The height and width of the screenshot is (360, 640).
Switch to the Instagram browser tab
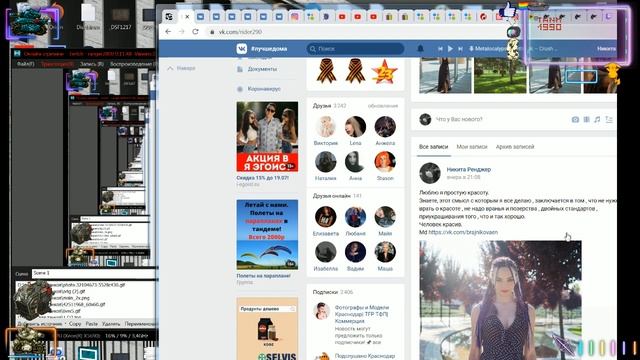coord(294,17)
